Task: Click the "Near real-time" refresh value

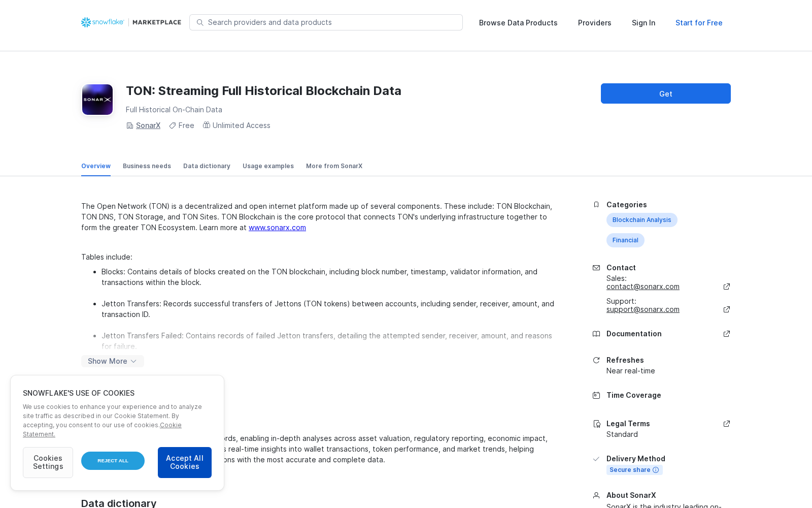Action: (x=631, y=371)
